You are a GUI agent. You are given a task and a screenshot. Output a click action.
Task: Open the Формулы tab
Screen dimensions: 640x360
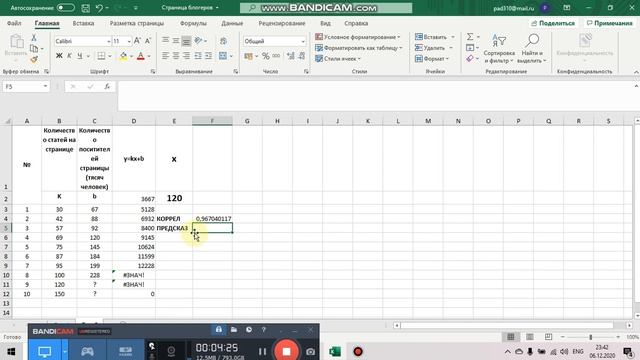pos(193,23)
